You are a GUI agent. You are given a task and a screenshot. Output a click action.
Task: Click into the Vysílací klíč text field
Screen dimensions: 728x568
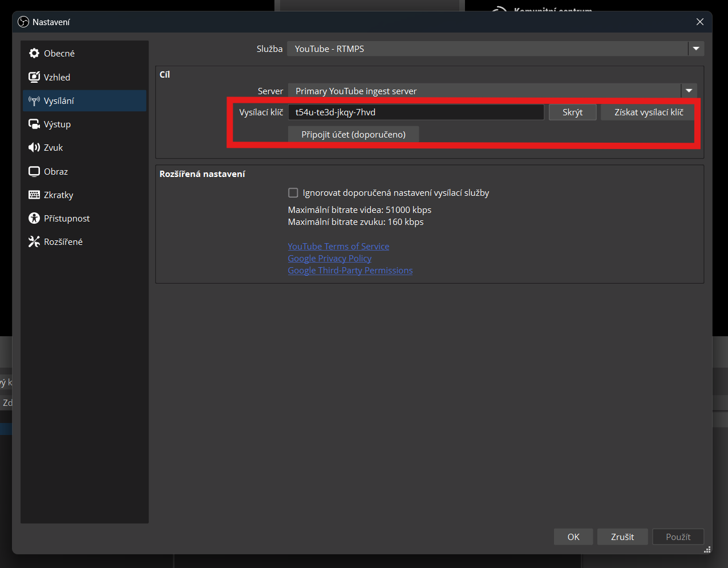coord(416,112)
